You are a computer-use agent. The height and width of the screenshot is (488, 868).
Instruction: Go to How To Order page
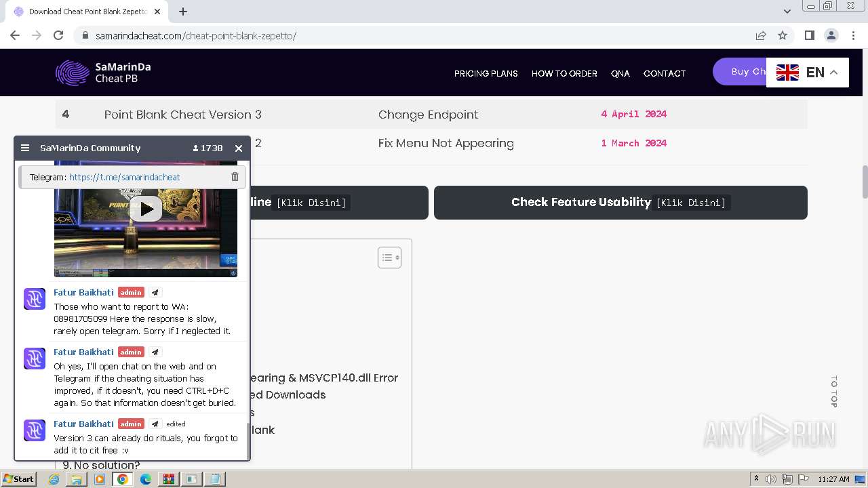coord(564,73)
